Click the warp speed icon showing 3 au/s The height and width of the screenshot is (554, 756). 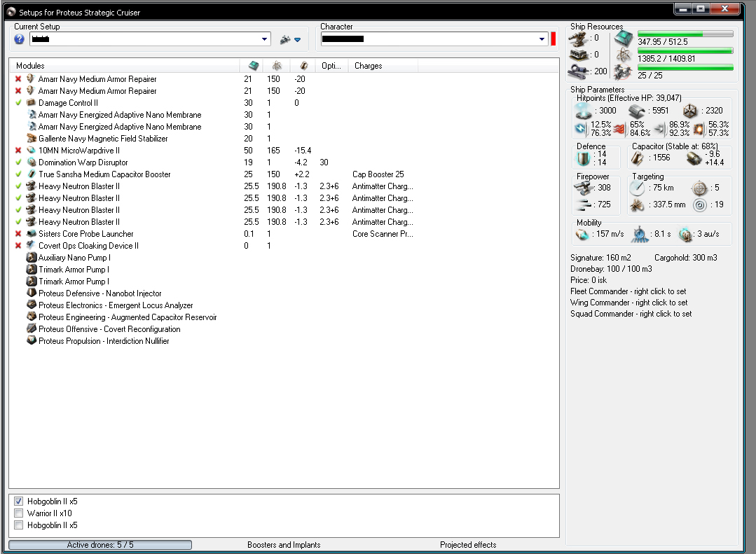click(685, 235)
